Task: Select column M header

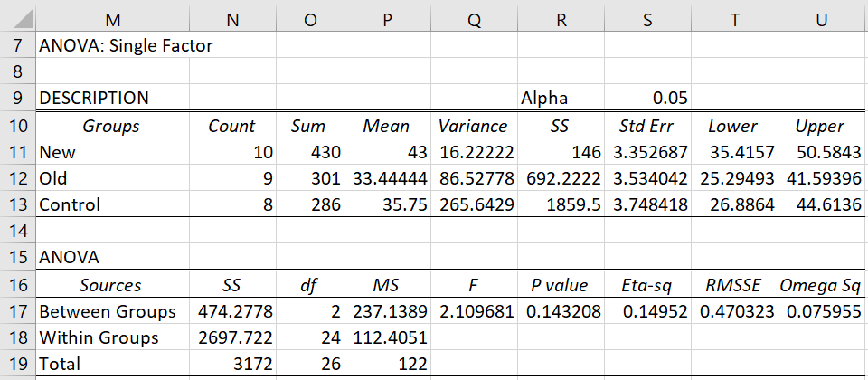Action: pyautogui.click(x=112, y=19)
